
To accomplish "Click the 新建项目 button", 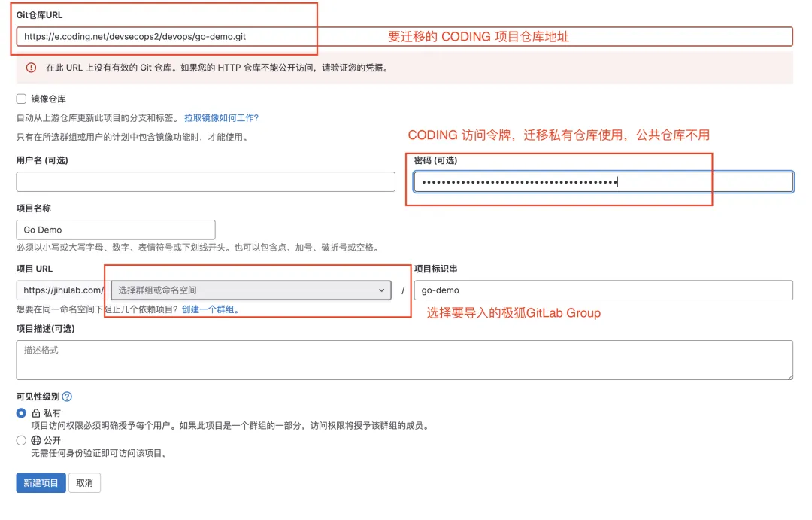I will [x=41, y=482].
